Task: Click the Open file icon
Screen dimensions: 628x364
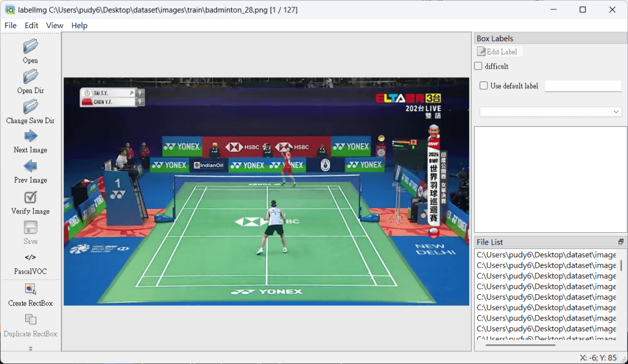Action: pyautogui.click(x=30, y=47)
